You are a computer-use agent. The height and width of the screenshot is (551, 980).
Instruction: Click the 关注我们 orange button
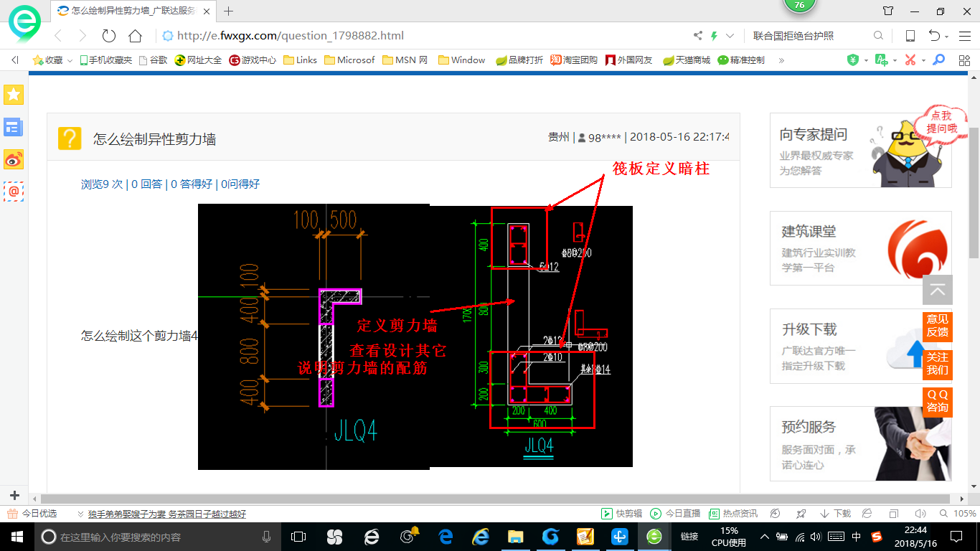point(937,364)
